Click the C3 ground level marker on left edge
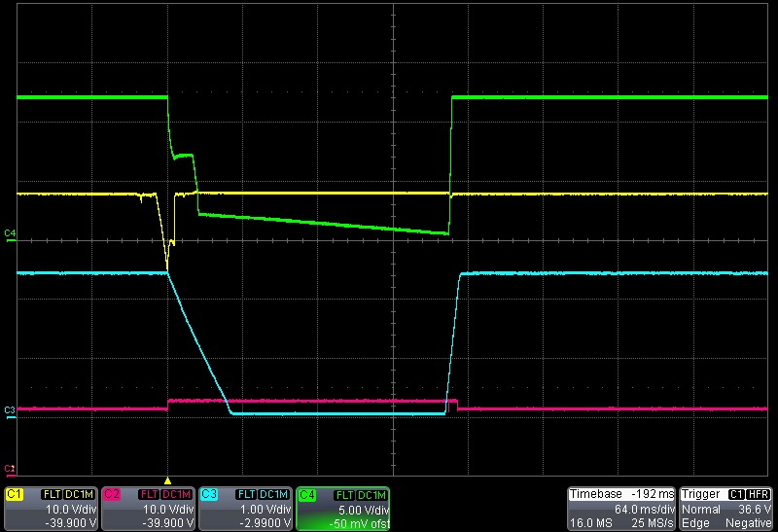This screenshot has width=778, height=532. point(10,409)
